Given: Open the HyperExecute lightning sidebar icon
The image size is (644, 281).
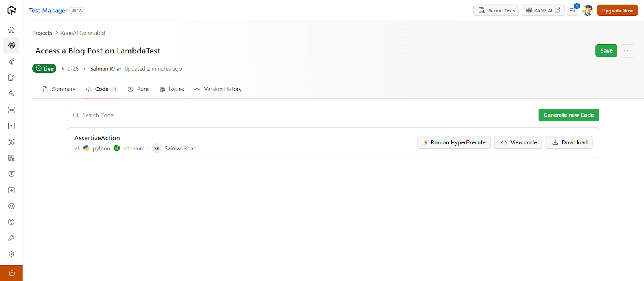Looking at the screenshot, I should tap(12, 126).
